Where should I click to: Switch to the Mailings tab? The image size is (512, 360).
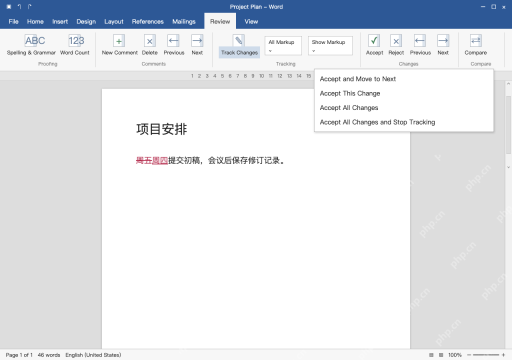point(184,22)
